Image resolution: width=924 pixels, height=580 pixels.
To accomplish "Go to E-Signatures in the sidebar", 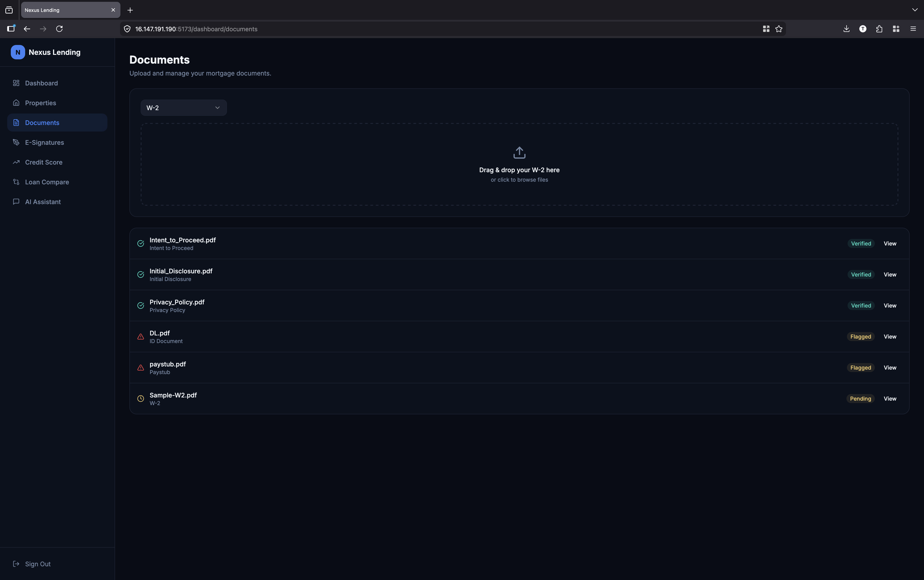I will (x=44, y=143).
